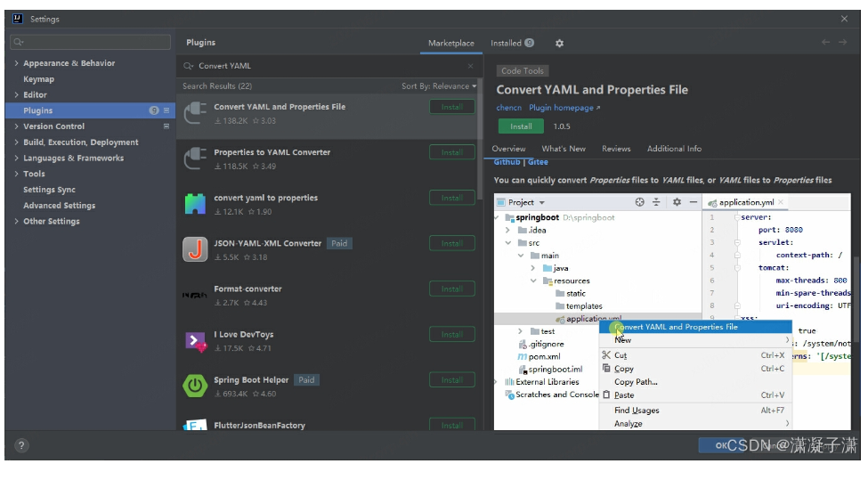Click the FlutterJsonBeanFactory plugin icon
The height and width of the screenshot is (480, 868).
pyautogui.click(x=195, y=425)
